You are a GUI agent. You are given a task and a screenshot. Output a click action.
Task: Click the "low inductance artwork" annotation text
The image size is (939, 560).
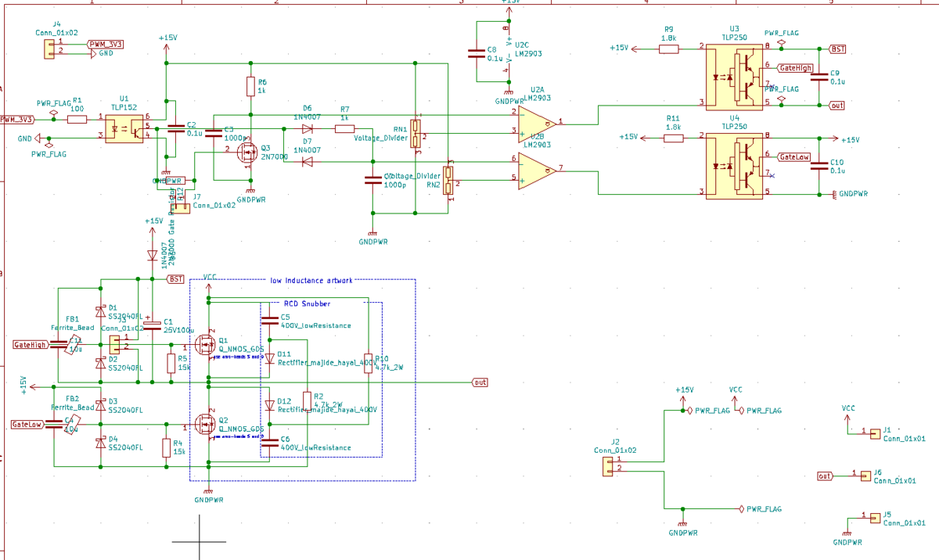[311, 280]
